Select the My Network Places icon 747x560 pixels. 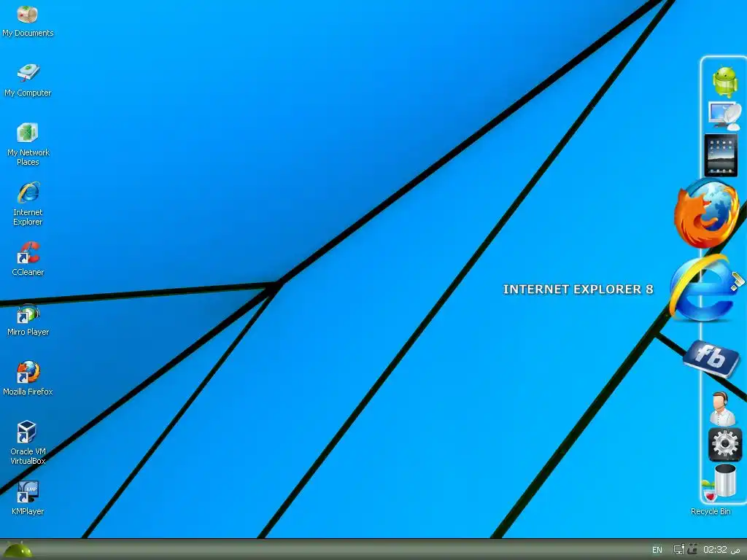pos(28,144)
